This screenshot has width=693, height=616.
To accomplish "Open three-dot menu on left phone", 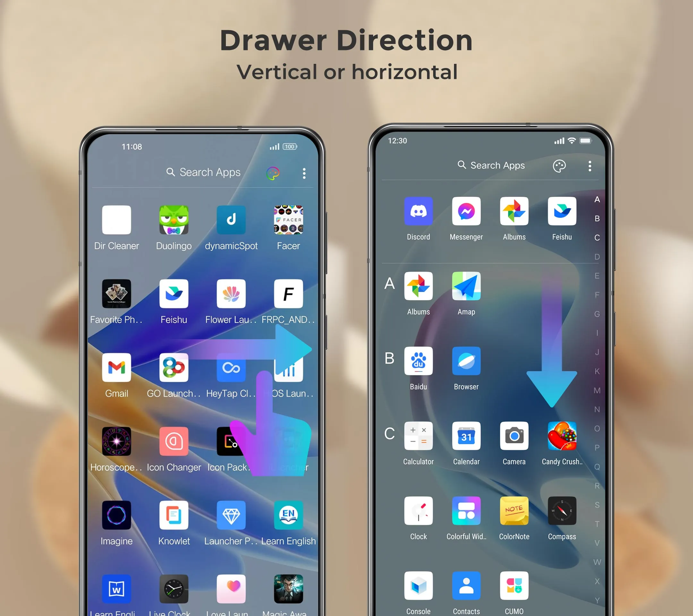I will [304, 171].
